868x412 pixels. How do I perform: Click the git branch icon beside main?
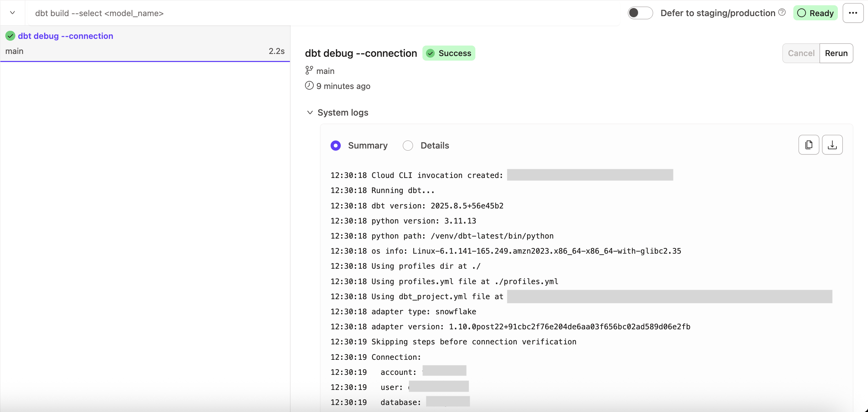click(x=309, y=70)
